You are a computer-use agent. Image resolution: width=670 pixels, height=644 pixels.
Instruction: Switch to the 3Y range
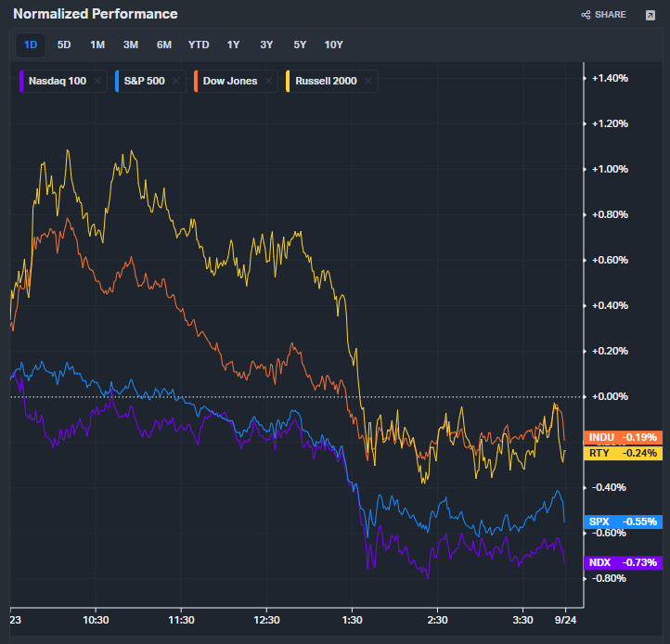266,45
